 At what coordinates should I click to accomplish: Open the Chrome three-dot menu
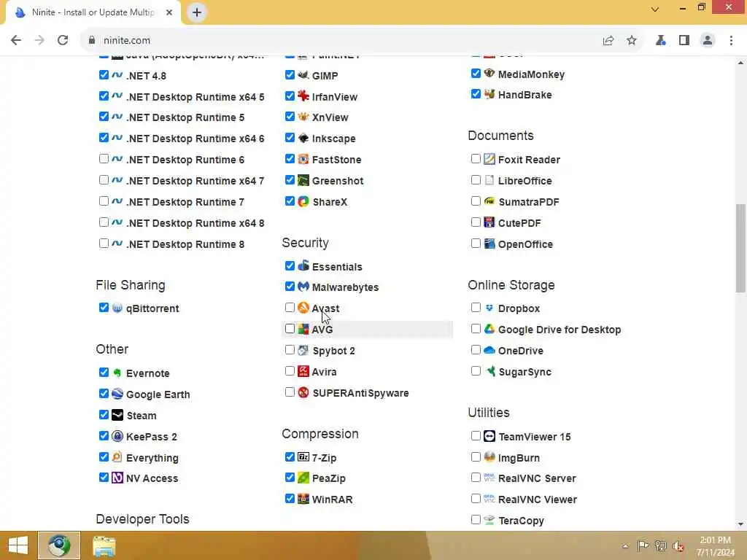[x=731, y=41]
